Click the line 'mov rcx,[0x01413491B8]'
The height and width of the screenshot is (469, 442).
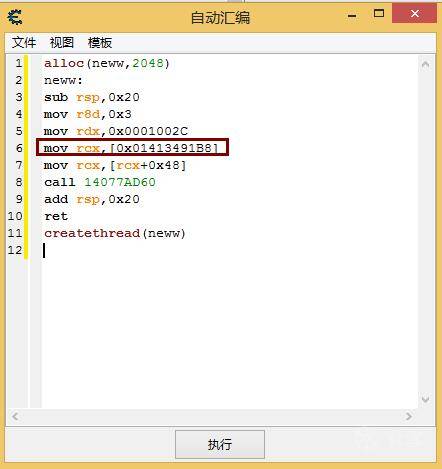click(131, 148)
